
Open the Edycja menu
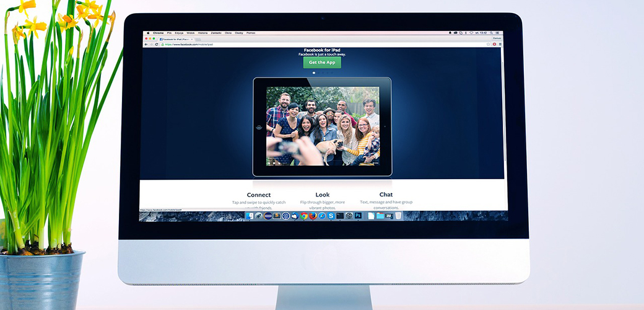pyautogui.click(x=179, y=33)
